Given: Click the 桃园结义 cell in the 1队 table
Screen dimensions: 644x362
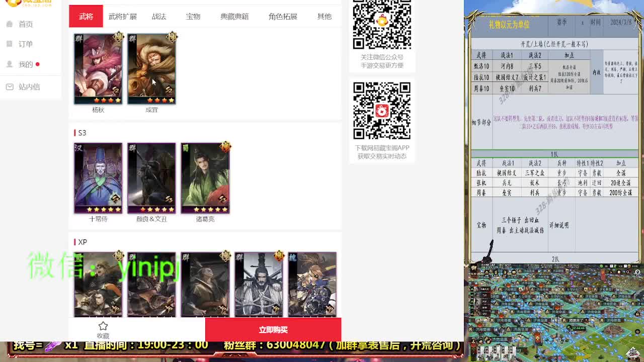Looking at the screenshot, I should (x=508, y=173).
